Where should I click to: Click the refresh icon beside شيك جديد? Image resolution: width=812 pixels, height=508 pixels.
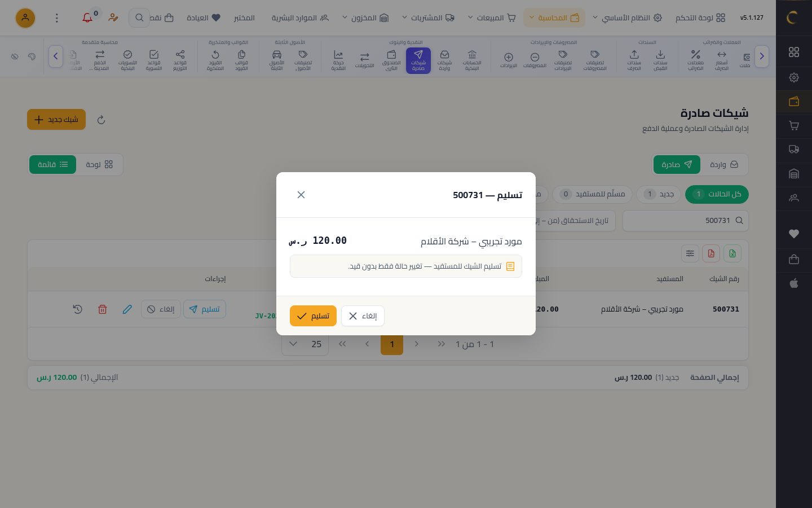[101, 120]
